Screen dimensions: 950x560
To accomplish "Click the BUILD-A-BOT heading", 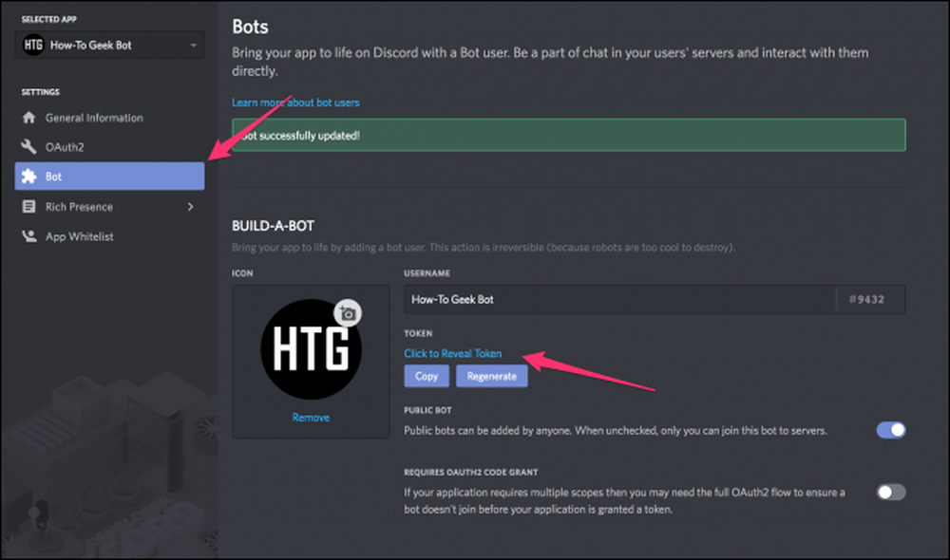I will pyautogui.click(x=273, y=226).
